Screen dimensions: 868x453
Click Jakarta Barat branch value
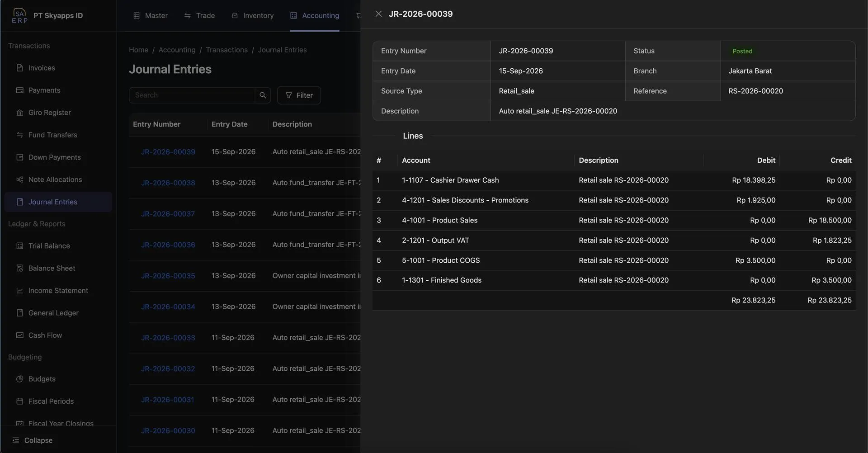(750, 71)
